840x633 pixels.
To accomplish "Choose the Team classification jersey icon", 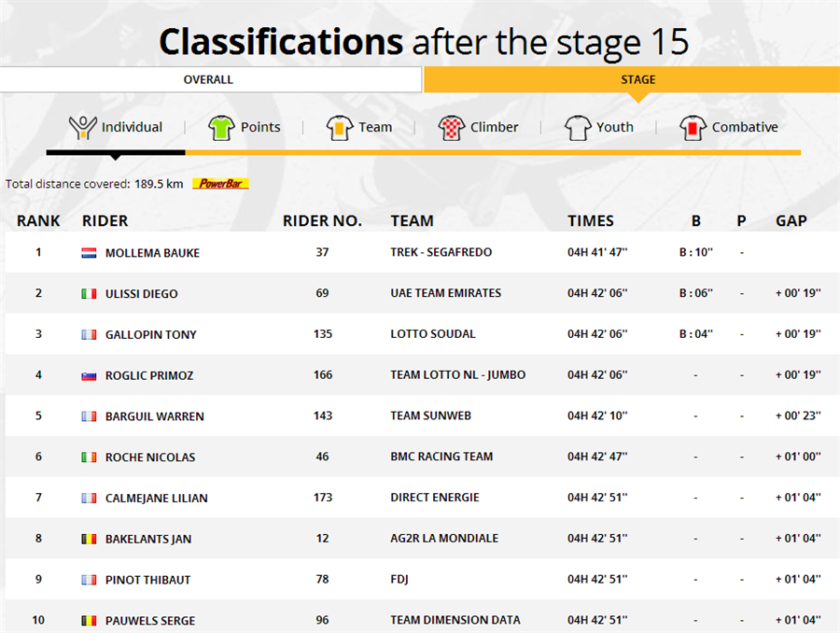I will pyautogui.click(x=339, y=128).
